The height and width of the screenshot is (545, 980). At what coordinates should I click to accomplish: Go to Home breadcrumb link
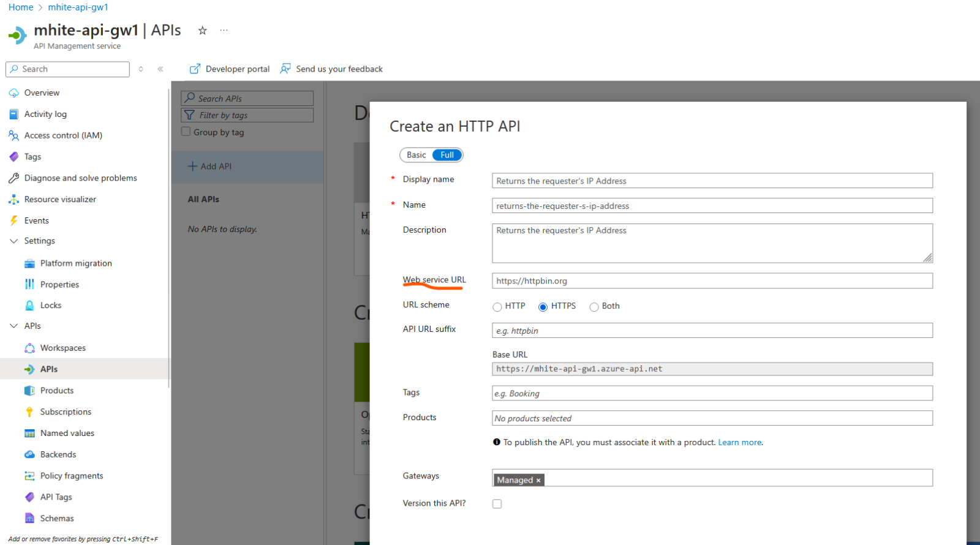21,7
